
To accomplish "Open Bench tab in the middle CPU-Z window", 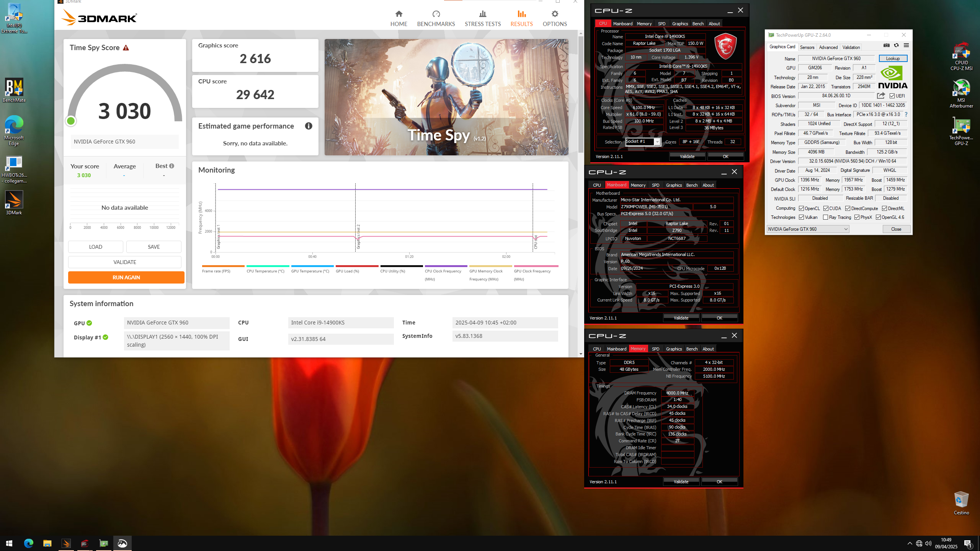I will pos(692,185).
